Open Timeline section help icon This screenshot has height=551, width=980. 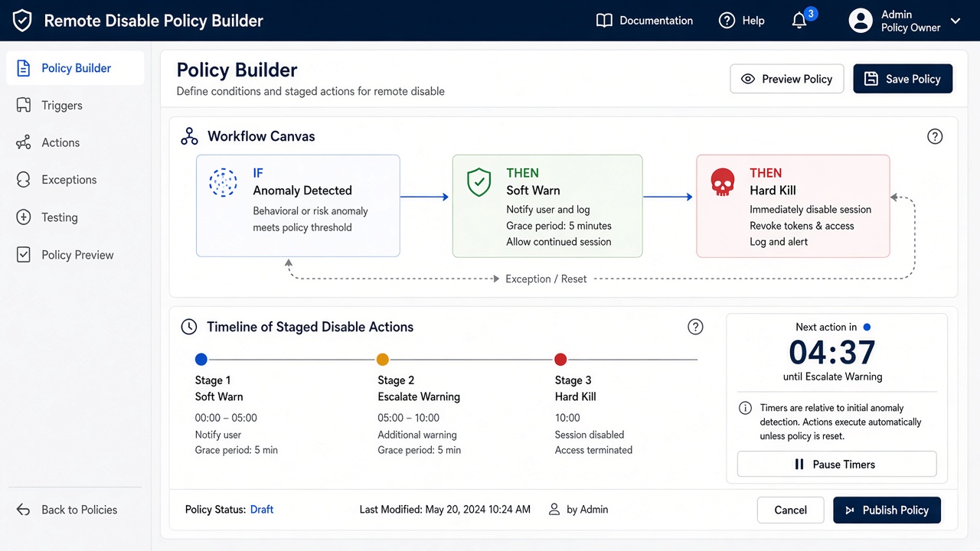pos(695,327)
